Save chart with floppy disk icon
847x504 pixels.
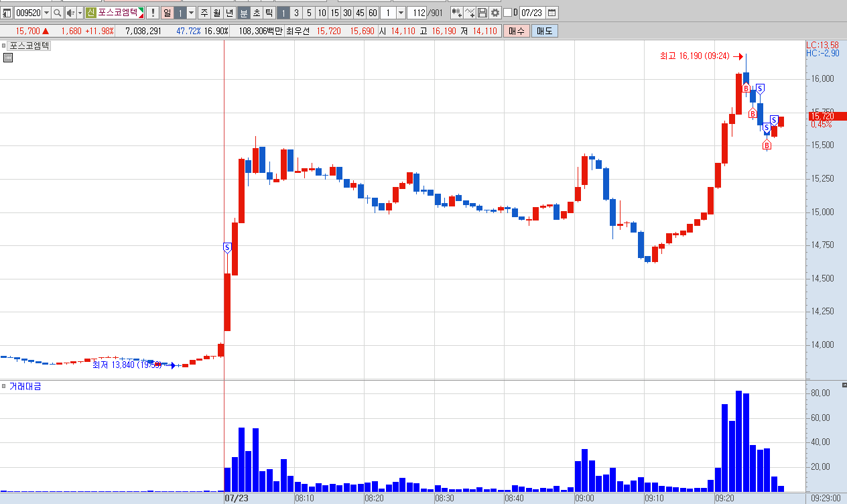[482, 13]
